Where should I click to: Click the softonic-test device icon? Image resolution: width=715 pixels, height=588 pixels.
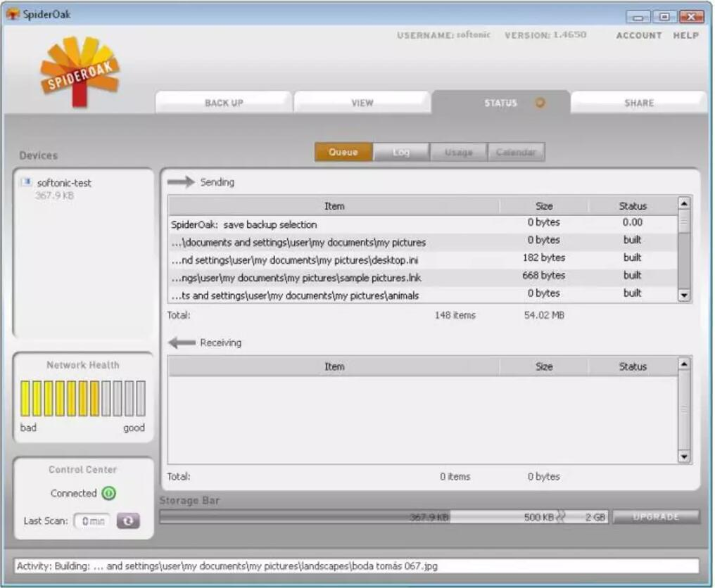(x=26, y=183)
